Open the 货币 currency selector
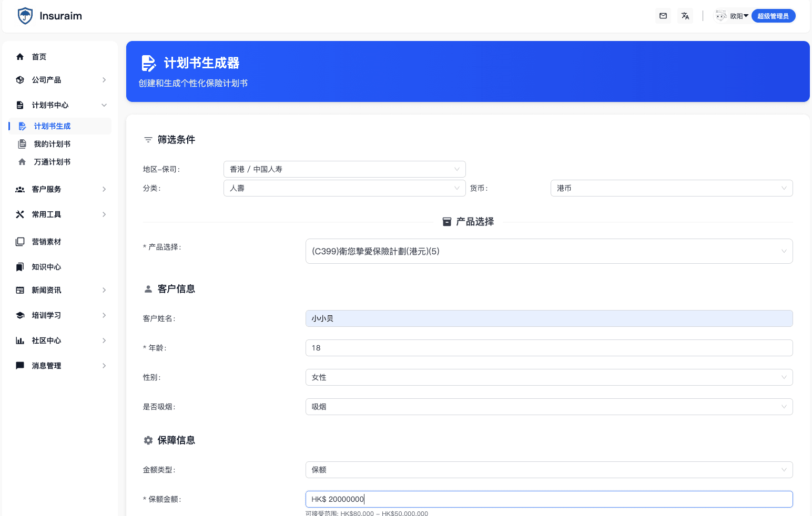Screen dimensions: 812x516 [x=672, y=188]
